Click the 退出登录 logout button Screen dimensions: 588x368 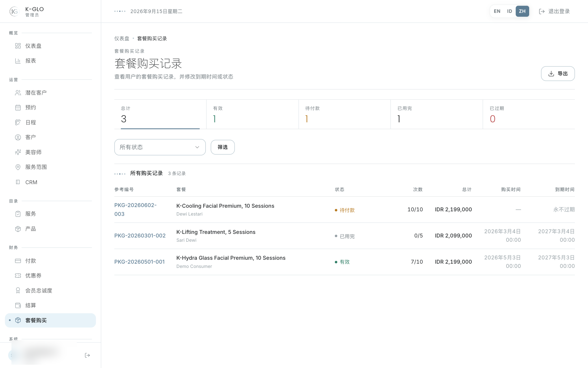coord(554,11)
